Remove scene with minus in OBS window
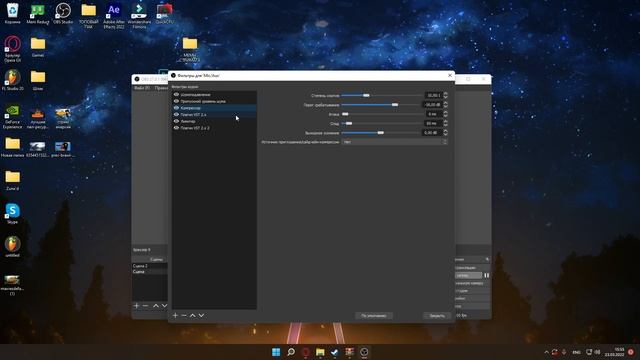The width and height of the screenshot is (640, 360). [x=145, y=306]
